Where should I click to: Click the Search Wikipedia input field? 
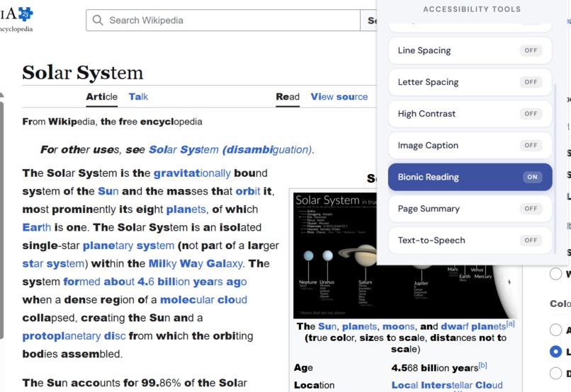tap(223, 21)
